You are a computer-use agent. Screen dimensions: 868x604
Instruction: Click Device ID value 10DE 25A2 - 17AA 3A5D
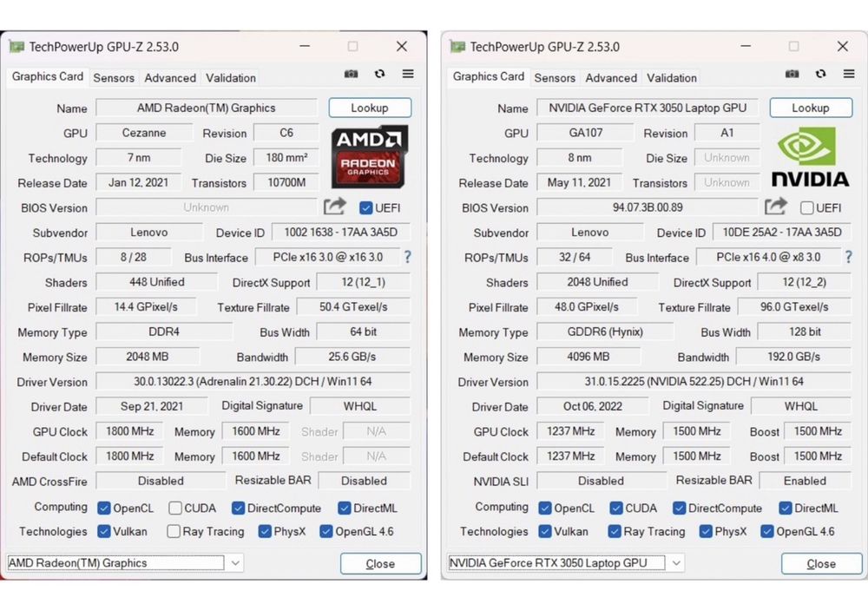[x=782, y=233]
